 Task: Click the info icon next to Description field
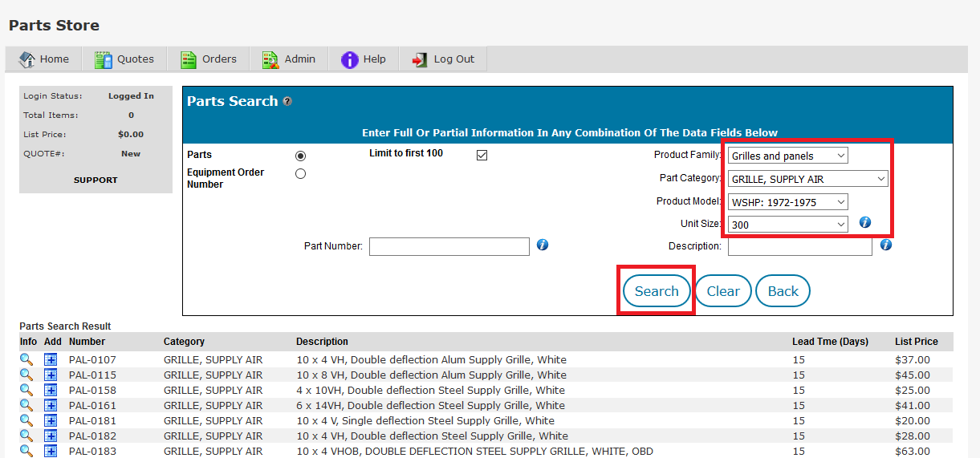[886, 245]
